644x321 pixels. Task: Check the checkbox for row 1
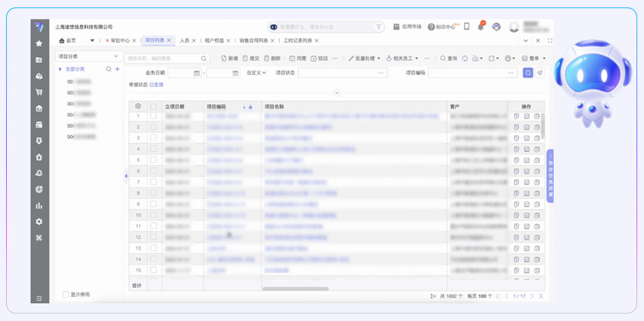[x=154, y=116]
